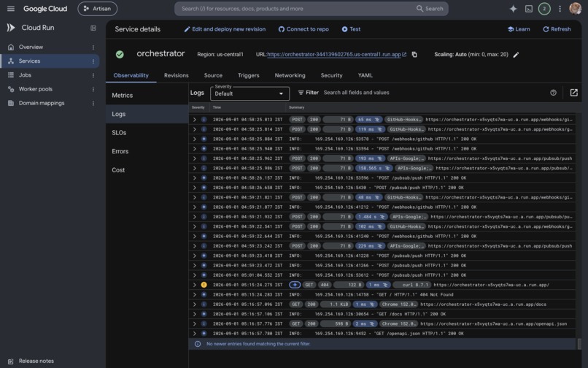Expand the log entry at 04:59:21.821
588x368 pixels.
pyautogui.click(x=194, y=197)
